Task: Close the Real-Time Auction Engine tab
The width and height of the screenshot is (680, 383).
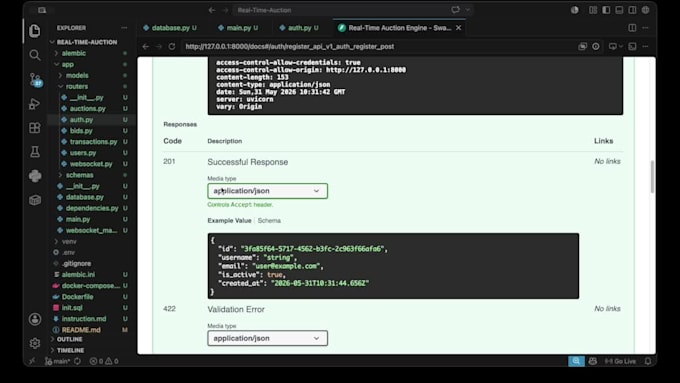Action: pyautogui.click(x=459, y=28)
